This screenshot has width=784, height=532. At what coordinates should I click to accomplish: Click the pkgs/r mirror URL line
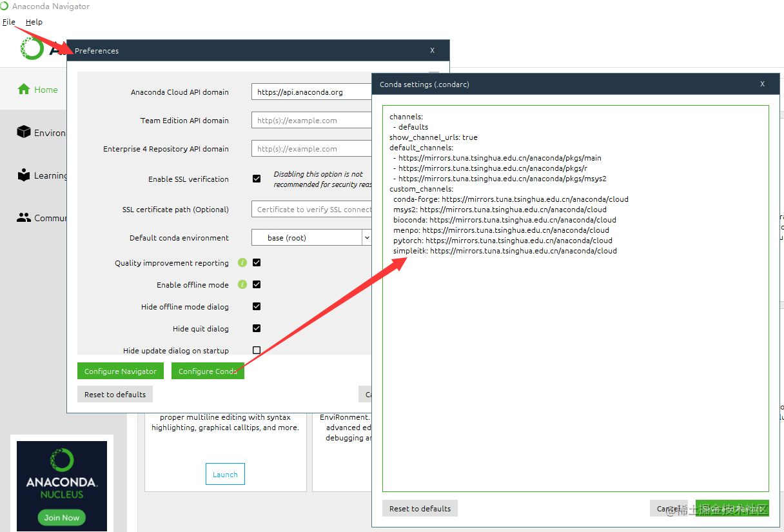(x=490, y=168)
